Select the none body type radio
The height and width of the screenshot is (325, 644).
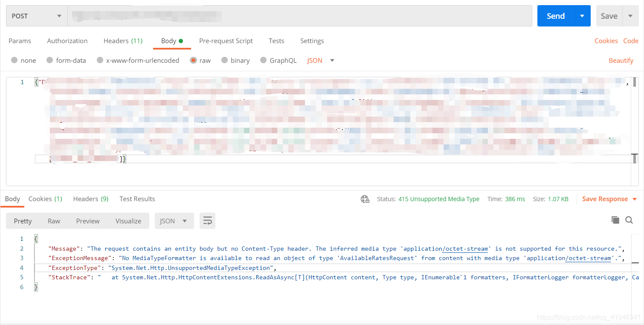click(15, 60)
